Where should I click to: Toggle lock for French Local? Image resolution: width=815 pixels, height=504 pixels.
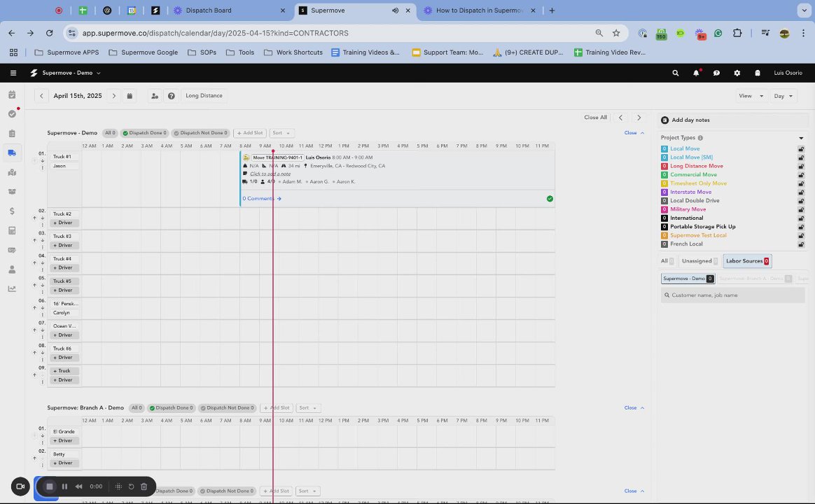(801, 244)
